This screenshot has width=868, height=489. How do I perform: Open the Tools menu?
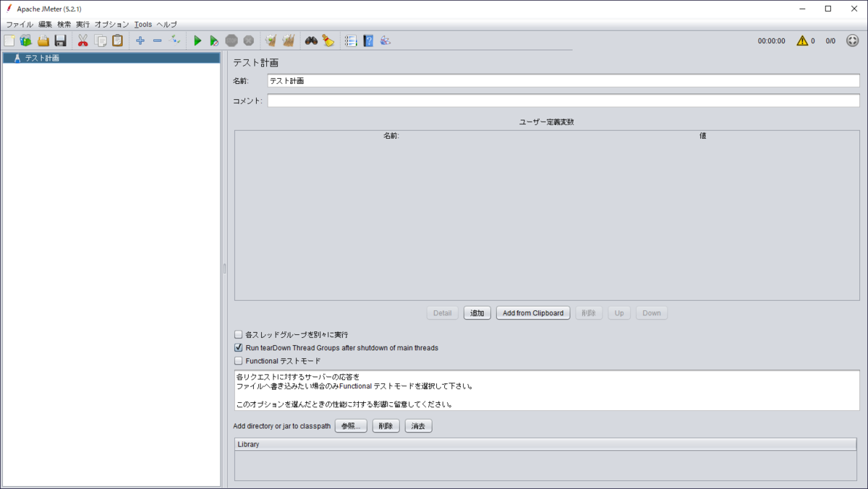coord(143,25)
